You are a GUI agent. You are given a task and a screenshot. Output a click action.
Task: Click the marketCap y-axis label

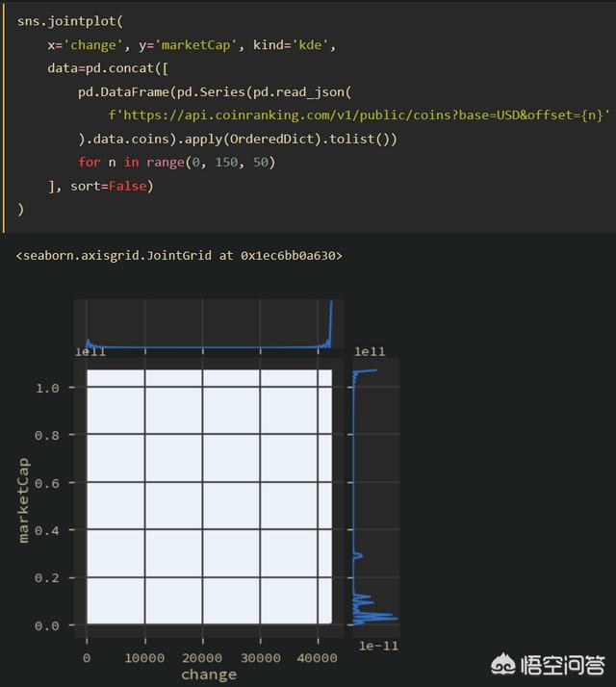pyautogui.click(x=23, y=500)
